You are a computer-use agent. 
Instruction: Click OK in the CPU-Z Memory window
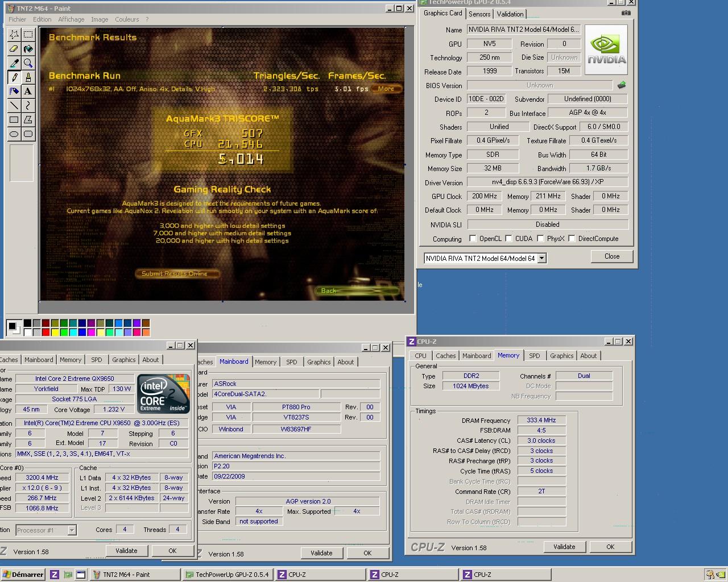610,547
